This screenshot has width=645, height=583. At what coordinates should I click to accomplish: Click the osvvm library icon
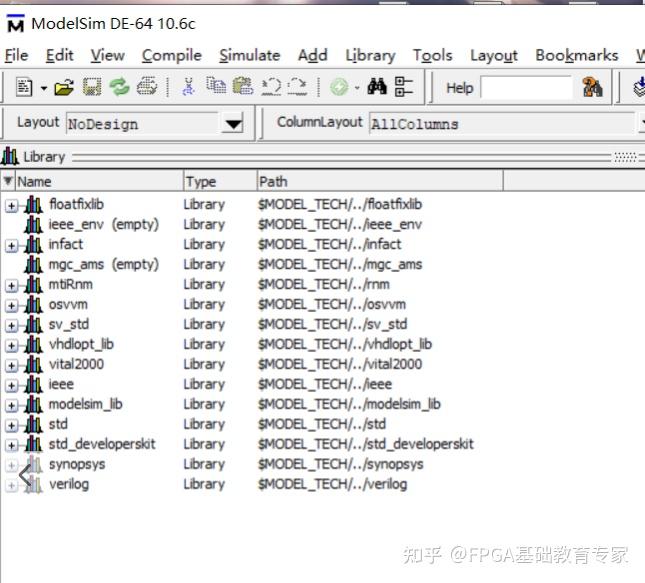(x=33, y=304)
